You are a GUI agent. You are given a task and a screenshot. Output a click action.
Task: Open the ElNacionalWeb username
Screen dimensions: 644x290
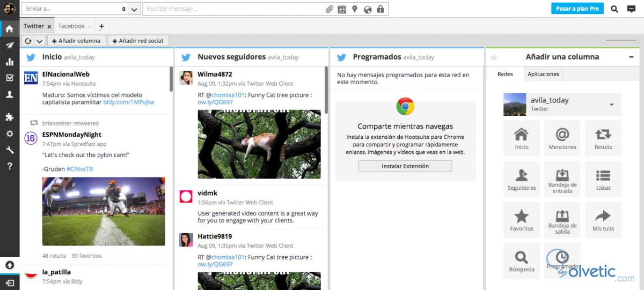click(65, 75)
